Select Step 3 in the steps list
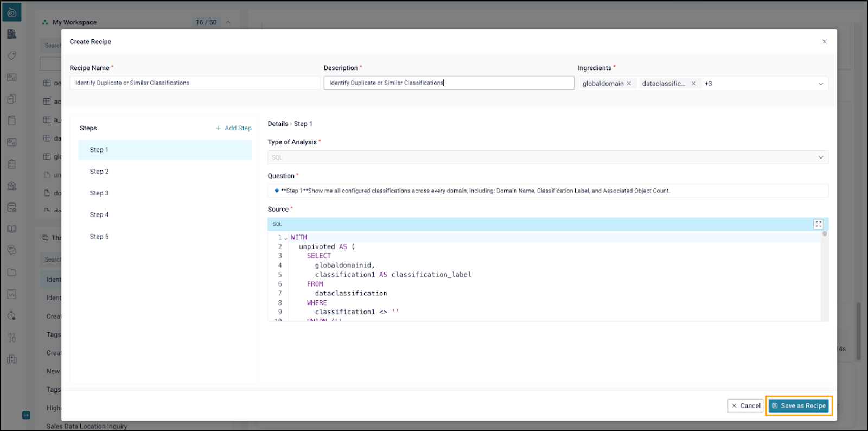868x431 pixels. click(99, 193)
